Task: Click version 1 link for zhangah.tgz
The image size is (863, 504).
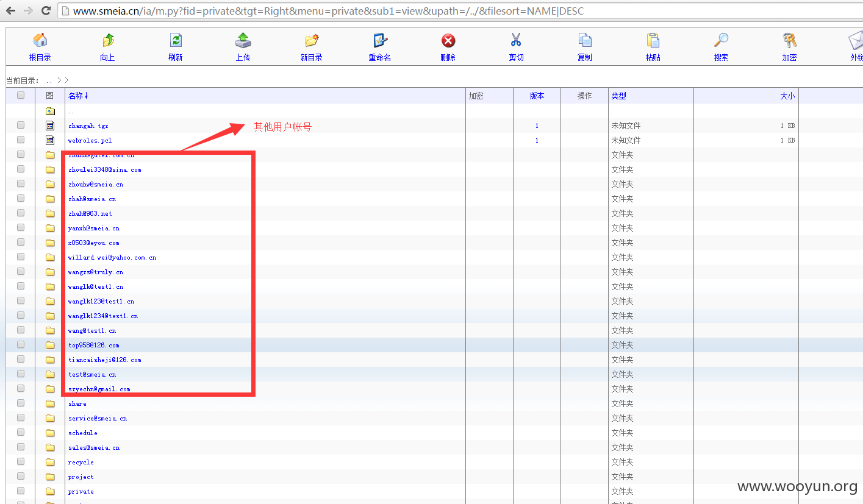Action: click(x=537, y=126)
